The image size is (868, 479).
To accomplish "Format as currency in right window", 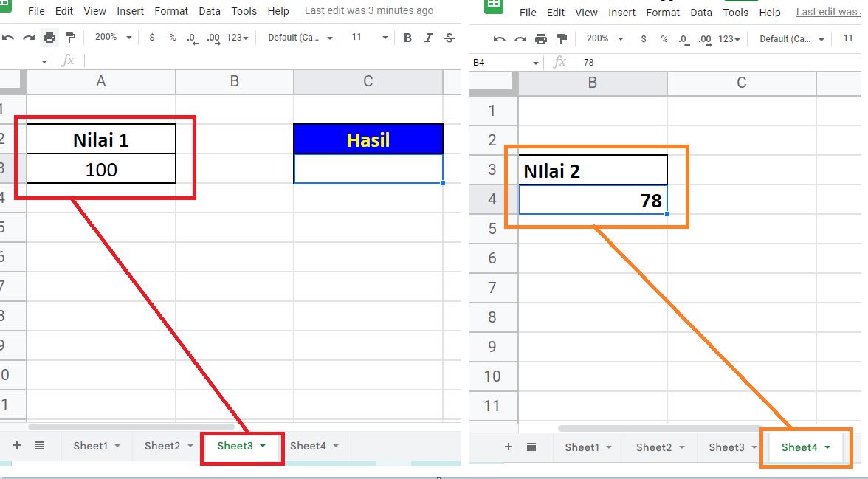I will (644, 39).
